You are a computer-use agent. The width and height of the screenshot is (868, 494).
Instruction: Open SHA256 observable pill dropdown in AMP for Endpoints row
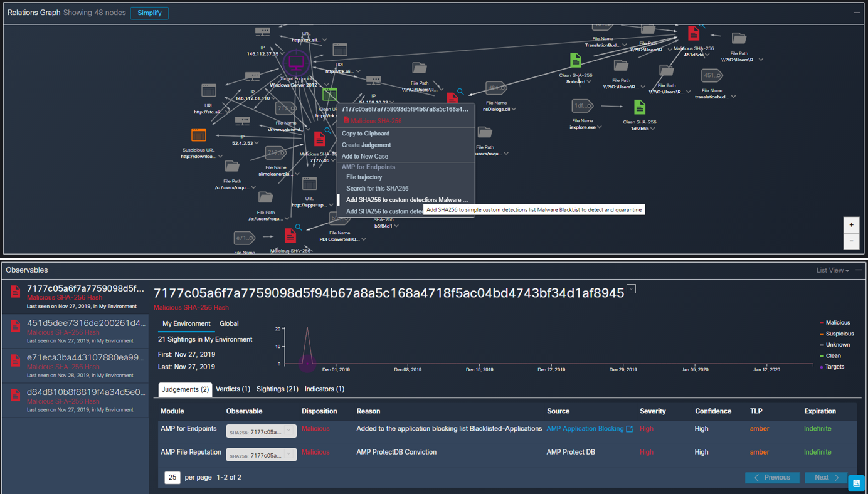point(288,431)
